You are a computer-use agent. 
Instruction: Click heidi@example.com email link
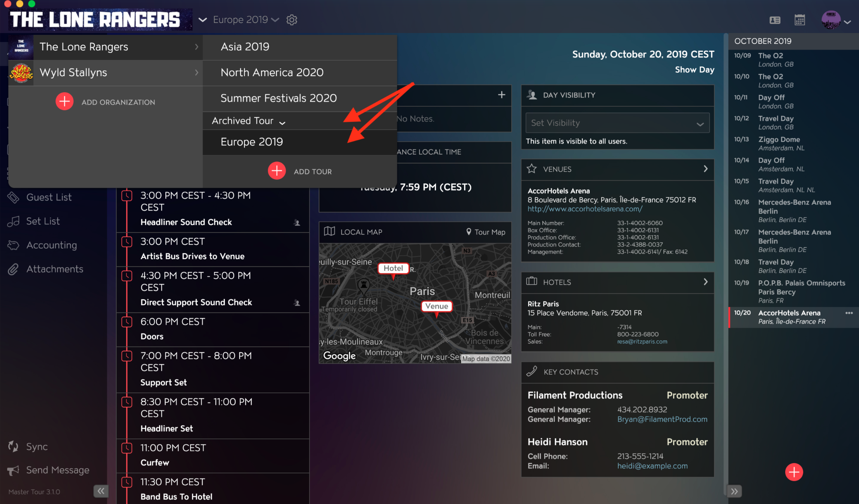click(652, 466)
